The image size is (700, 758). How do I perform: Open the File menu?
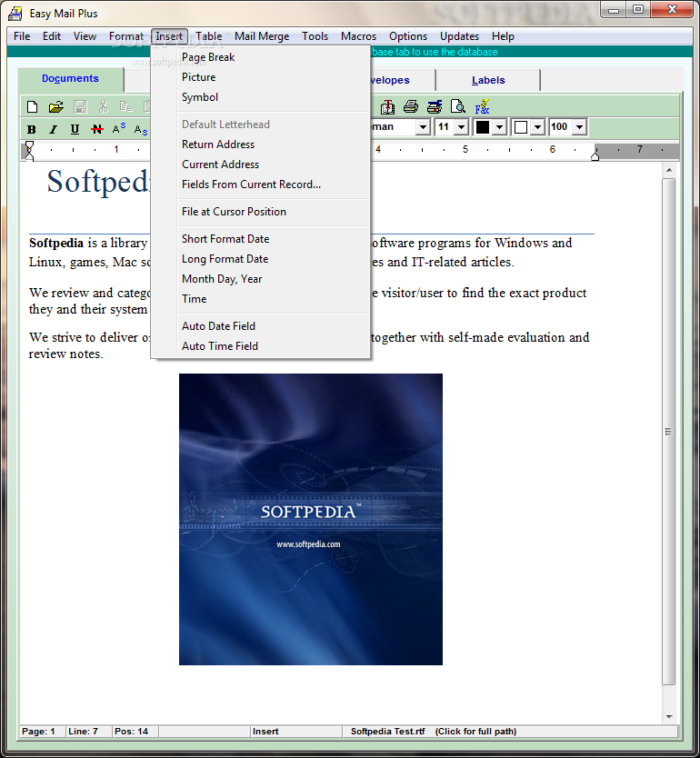pos(22,36)
